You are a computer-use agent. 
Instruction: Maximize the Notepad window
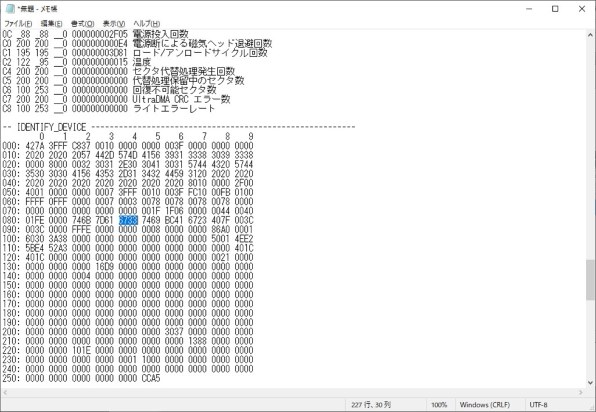tap(555, 9)
